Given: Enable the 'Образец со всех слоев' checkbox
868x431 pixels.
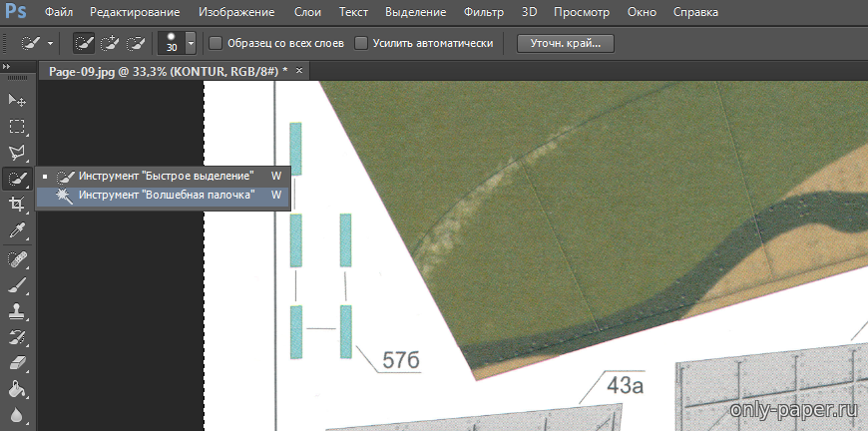Looking at the screenshot, I should (x=216, y=44).
